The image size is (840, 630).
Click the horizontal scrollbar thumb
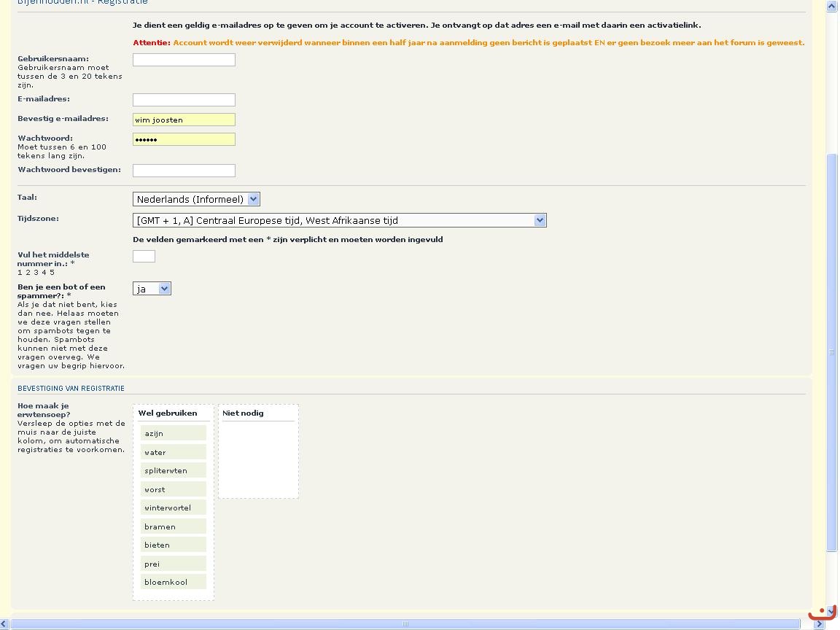[x=405, y=624]
